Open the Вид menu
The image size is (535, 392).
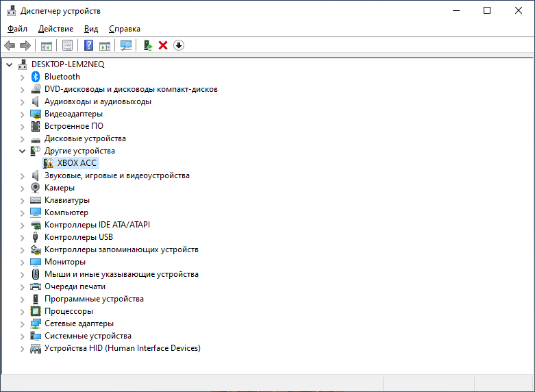pyautogui.click(x=91, y=29)
